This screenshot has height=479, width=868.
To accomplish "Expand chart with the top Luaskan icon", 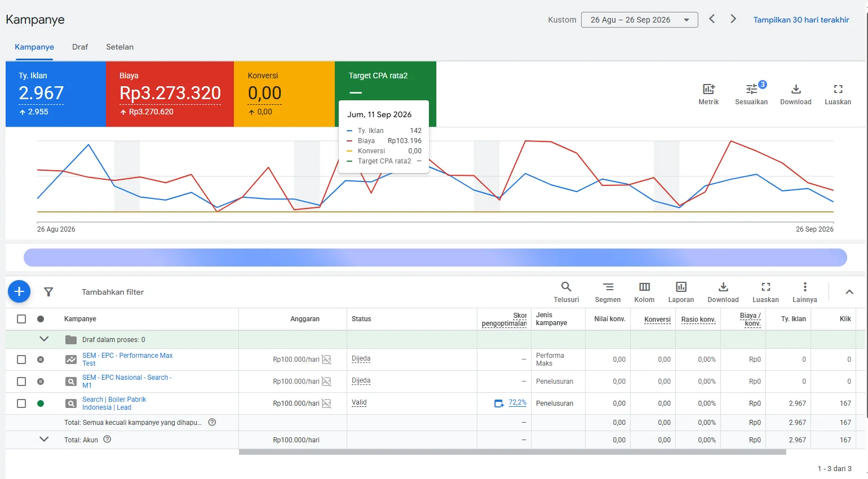I will 838,94.
